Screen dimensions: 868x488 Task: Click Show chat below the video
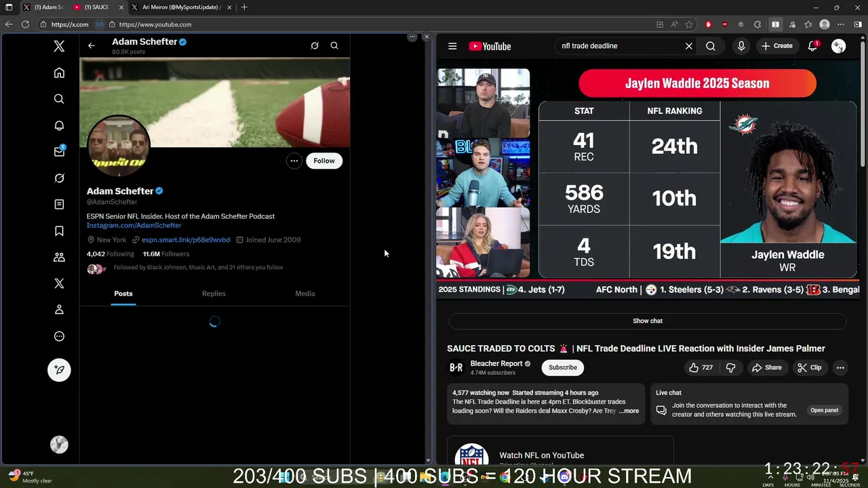(x=648, y=321)
